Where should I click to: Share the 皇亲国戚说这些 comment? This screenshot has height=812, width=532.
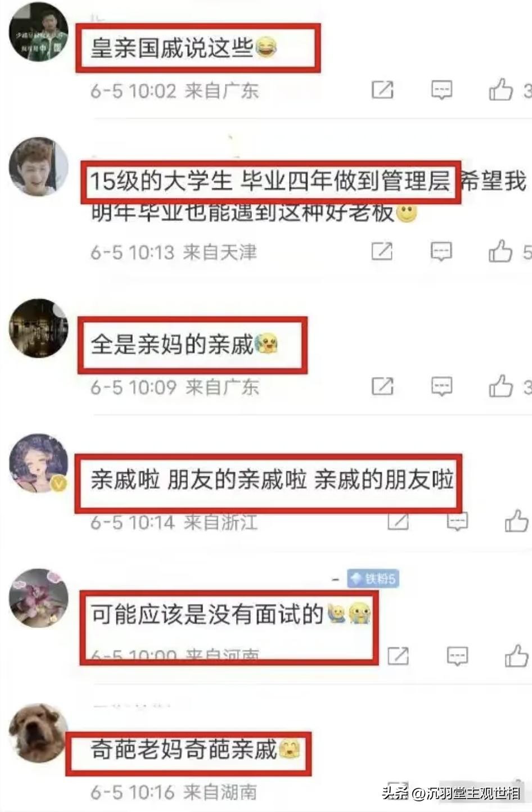pyautogui.click(x=382, y=90)
